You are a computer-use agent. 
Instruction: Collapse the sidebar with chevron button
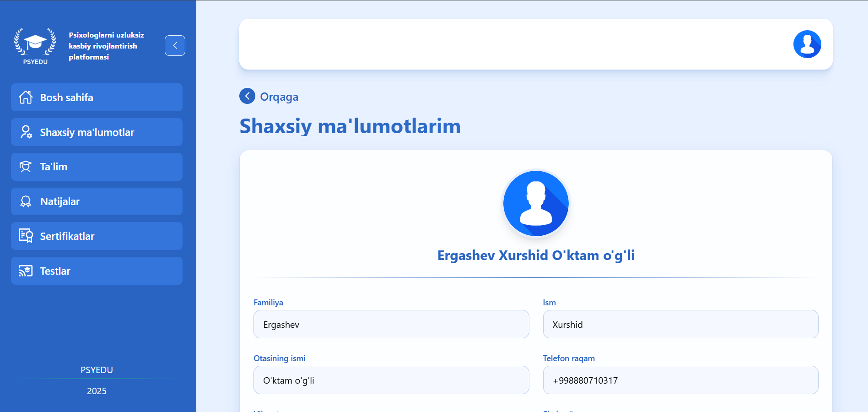click(x=175, y=45)
